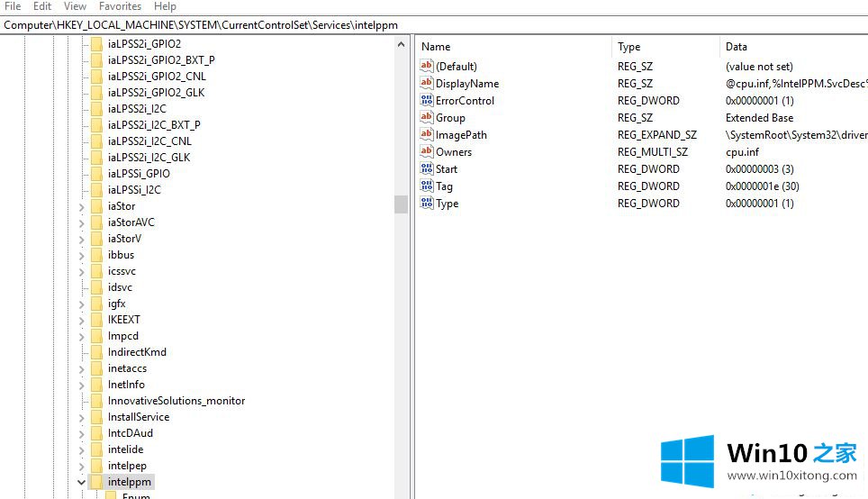
Task: Select the InnovativeSolutions_monitor key
Action: (x=176, y=401)
